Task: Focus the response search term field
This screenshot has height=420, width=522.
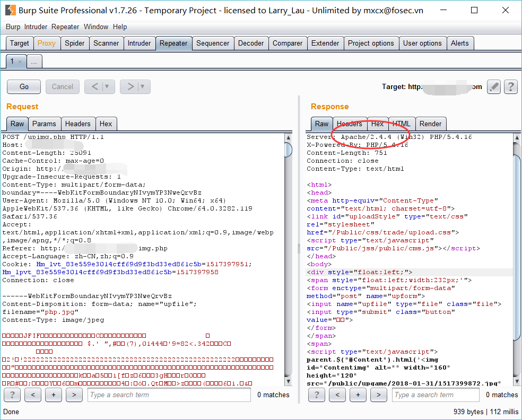Action: (436, 395)
